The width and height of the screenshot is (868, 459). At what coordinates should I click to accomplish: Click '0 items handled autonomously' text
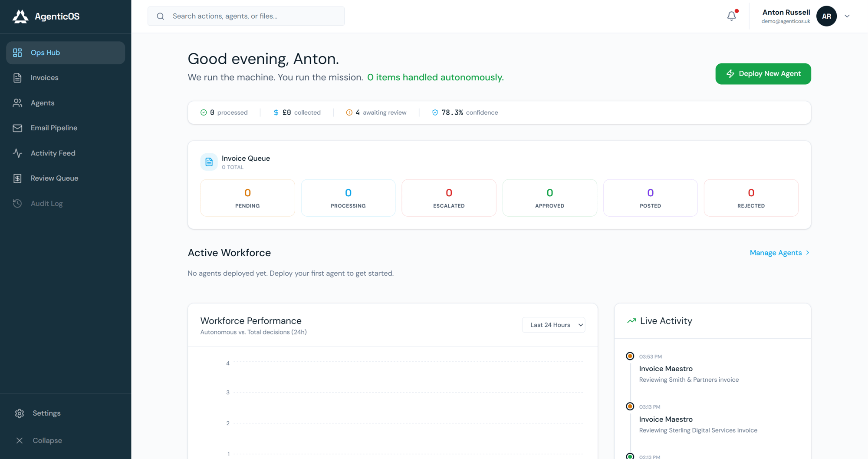[x=435, y=77]
